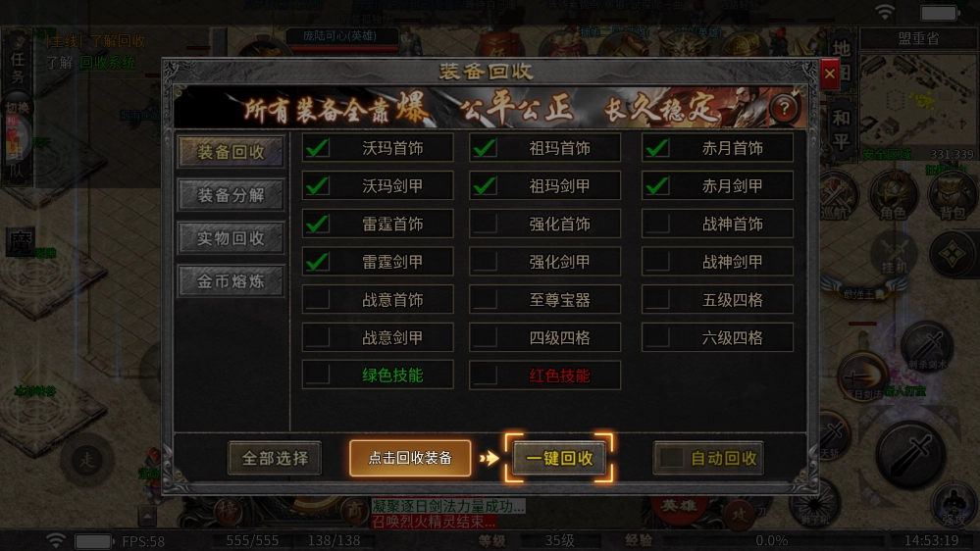Viewport: 980px width, 551px height.
Task: Open the 实物回收 tab
Action: click(x=232, y=238)
